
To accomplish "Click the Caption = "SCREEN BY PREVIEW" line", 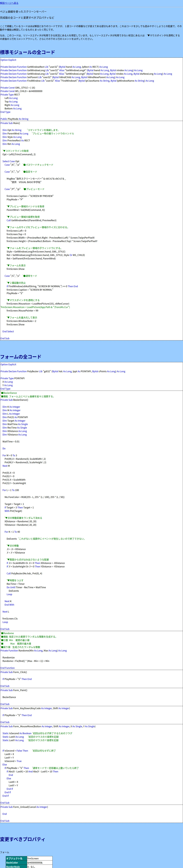I will pyautogui.click(x=30, y=196).
